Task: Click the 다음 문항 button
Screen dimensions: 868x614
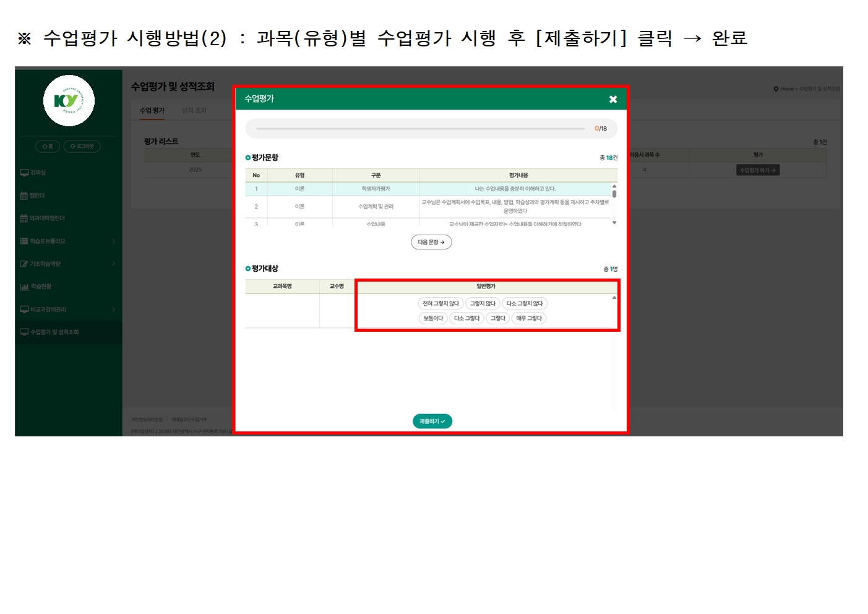Action: point(431,242)
